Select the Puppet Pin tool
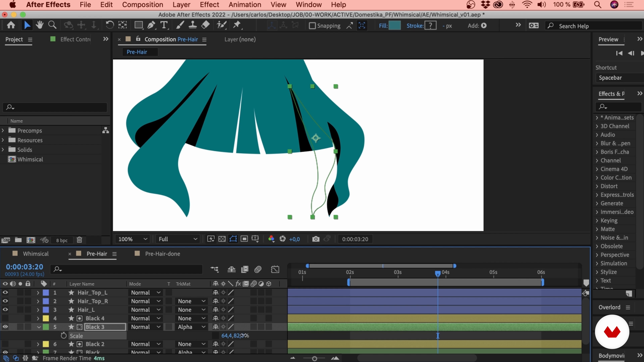The height and width of the screenshot is (362, 644). (237, 25)
